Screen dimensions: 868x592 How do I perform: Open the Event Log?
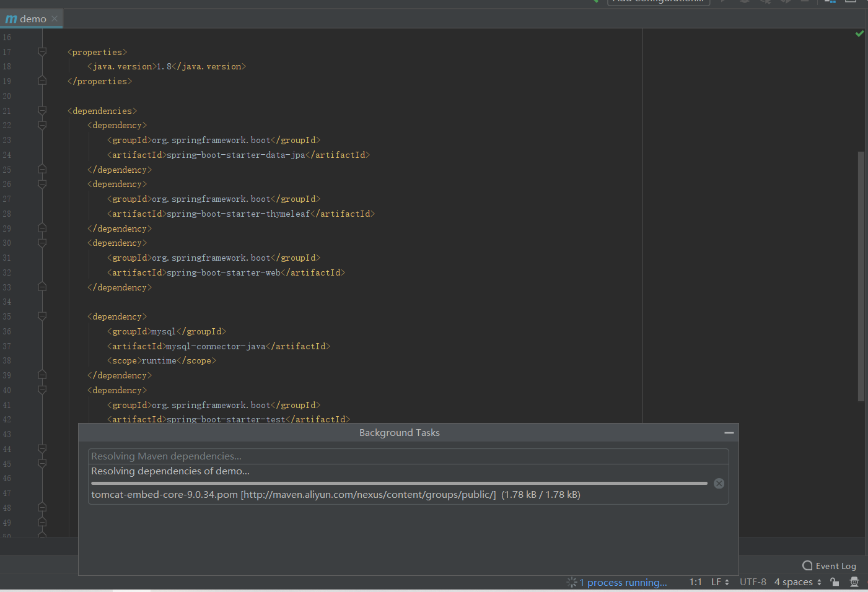coord(829,566)
